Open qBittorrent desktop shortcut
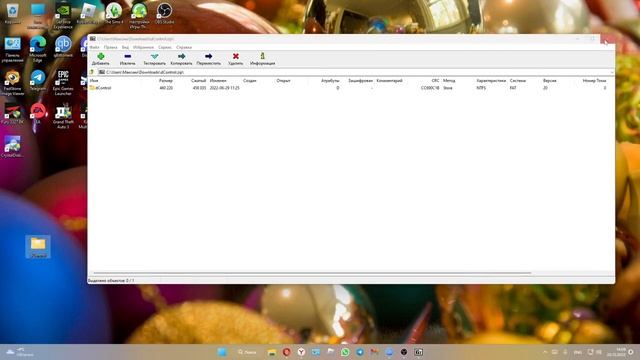The width and height of the screenshot is (640, 360). pyautogui.click(x=63, y=47)
